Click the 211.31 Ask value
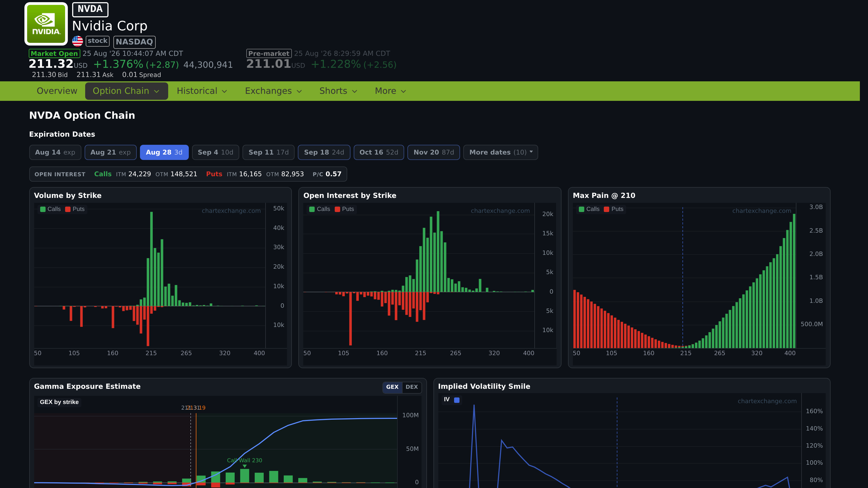Screen dimensions: 868x488 pyautogui.click(x=95, y=75)
